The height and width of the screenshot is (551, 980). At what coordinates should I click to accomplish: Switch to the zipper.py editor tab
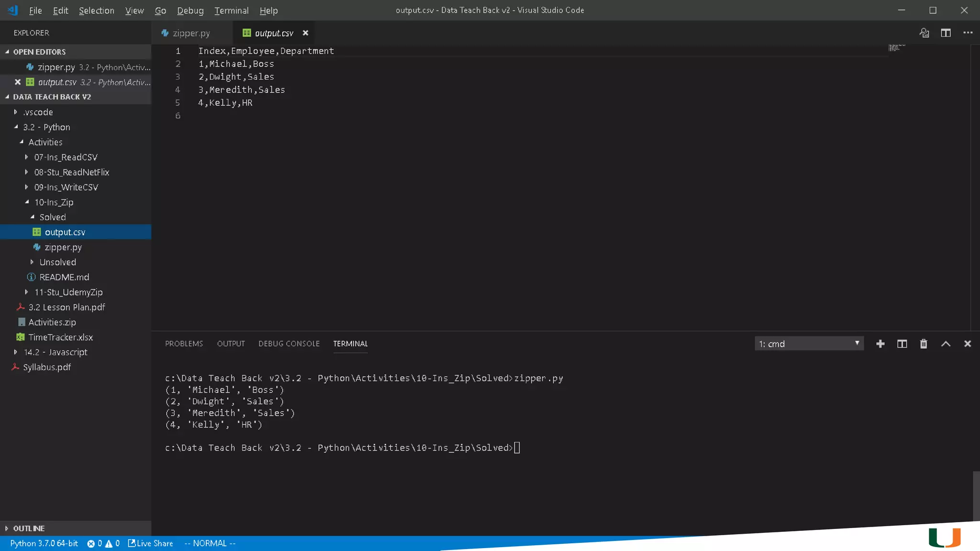191,33
